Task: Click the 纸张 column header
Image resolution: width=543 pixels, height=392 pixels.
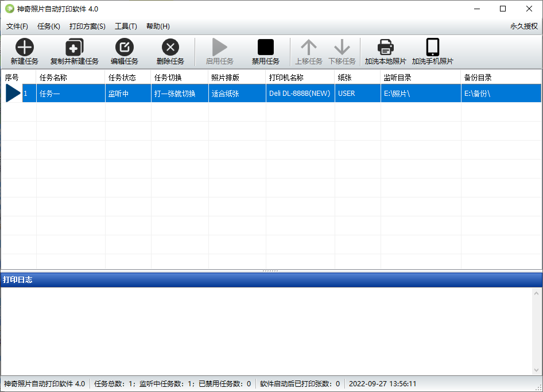Action: click(358, 77)
